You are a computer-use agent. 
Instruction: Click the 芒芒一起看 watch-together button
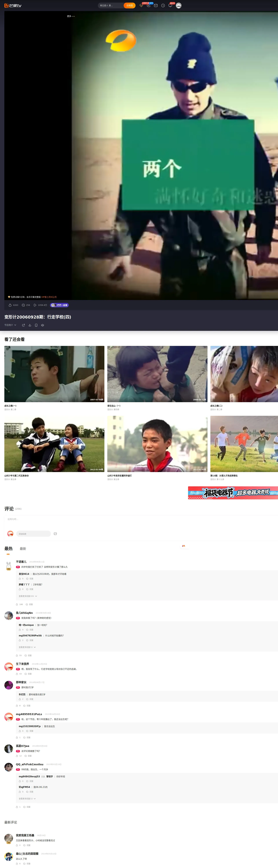click(59, 305)
